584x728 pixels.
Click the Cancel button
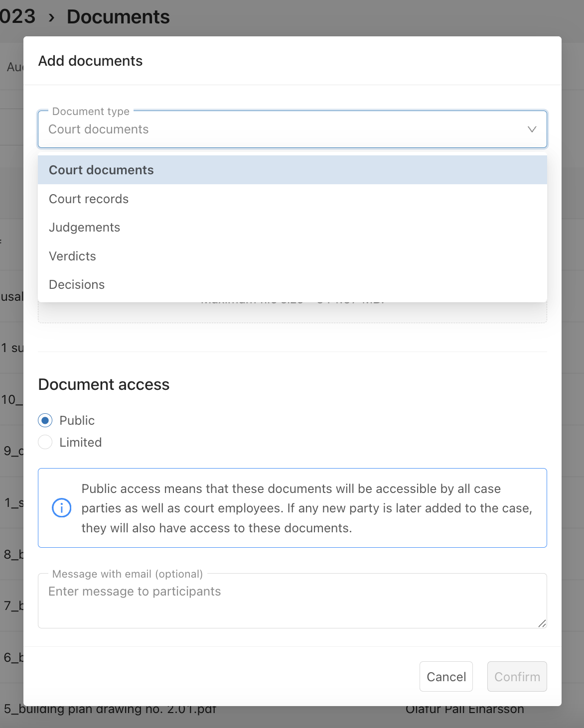(x=446, y=676)
